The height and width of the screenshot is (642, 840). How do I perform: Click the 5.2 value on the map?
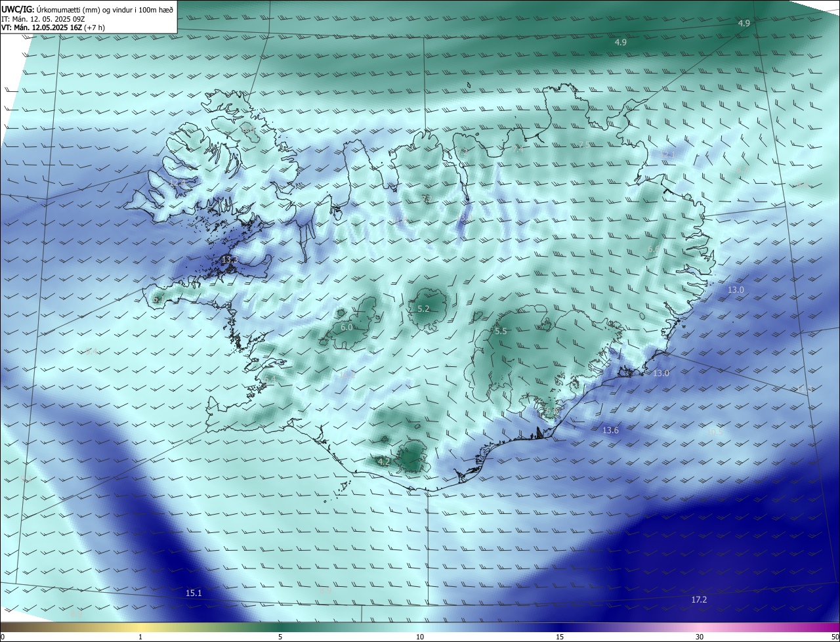tap(423, 309)
